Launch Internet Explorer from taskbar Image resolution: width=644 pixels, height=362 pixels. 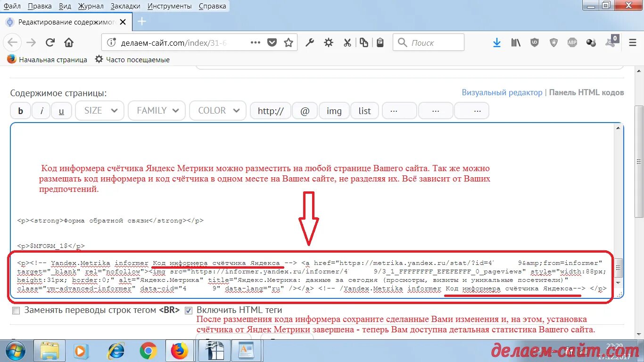point(116,351)
